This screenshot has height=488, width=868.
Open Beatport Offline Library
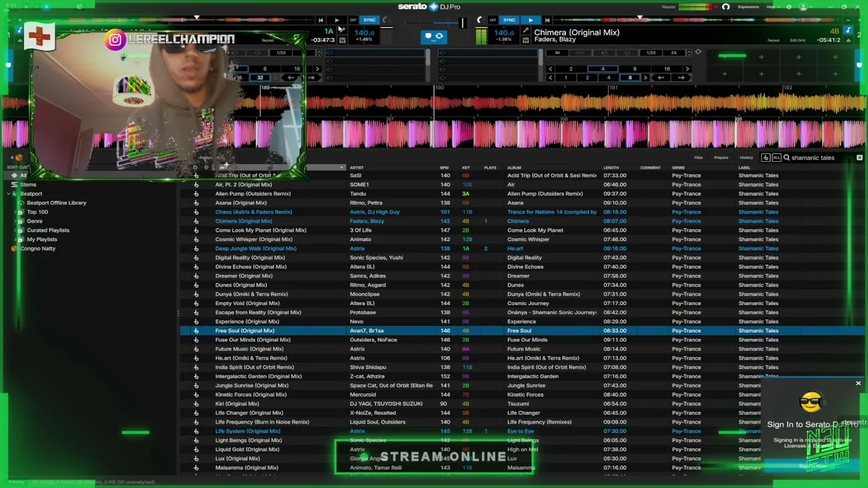[x=56, y=203]
